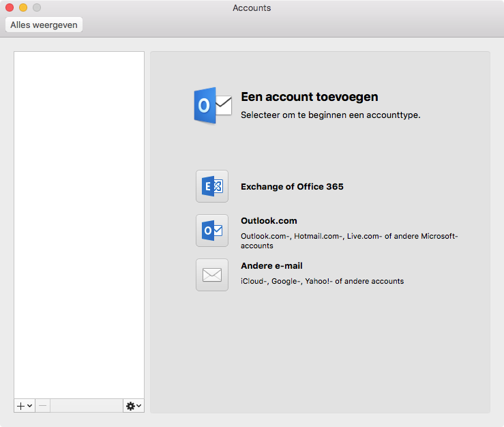This screenshot has width=504, height=427.
Task: Click the Alles weergeven button
Action: (44, 25)
